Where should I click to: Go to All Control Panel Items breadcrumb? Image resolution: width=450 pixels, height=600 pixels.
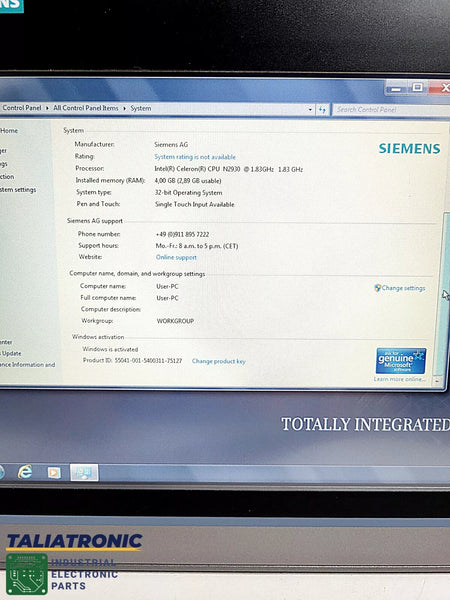point(86,108)
